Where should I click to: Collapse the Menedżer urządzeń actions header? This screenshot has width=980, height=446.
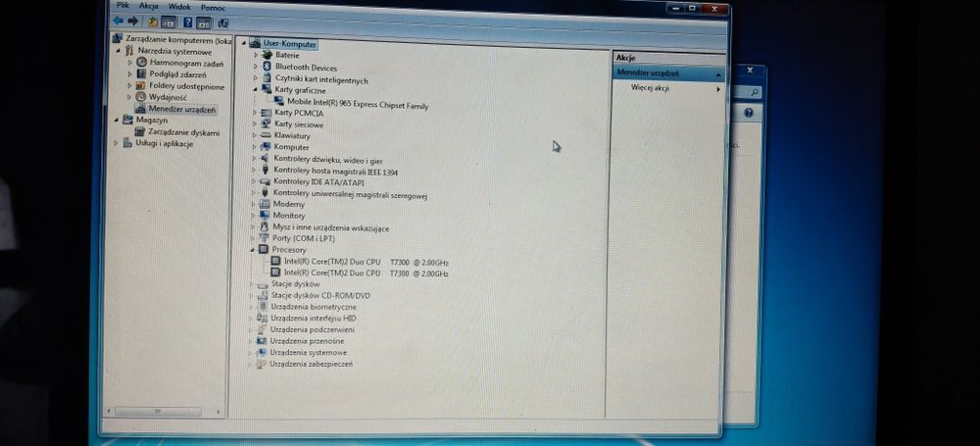tap(718, 74)
